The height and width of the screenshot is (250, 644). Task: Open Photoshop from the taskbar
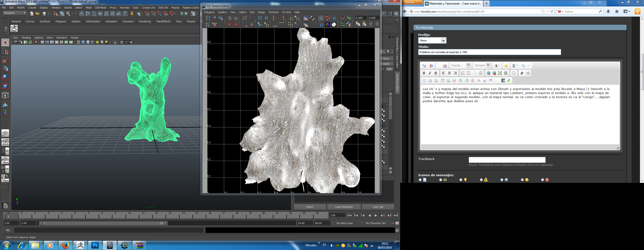tap(95, 245)
